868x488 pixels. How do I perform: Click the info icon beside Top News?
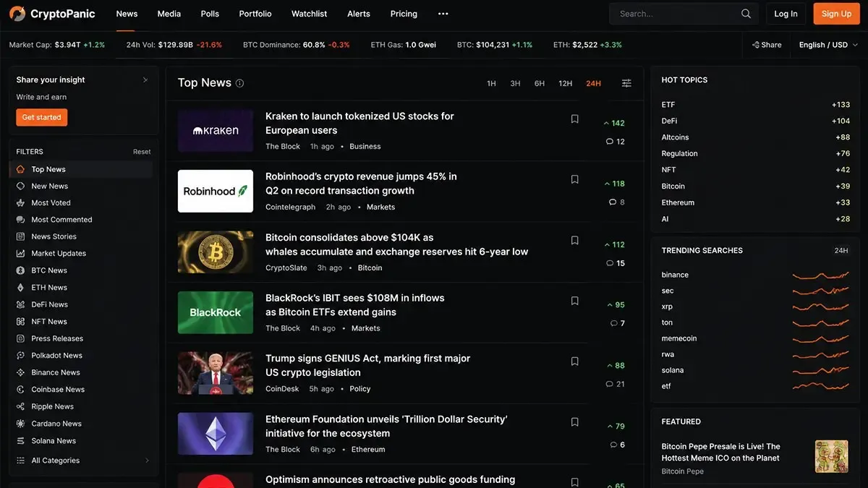click(239, 83)
